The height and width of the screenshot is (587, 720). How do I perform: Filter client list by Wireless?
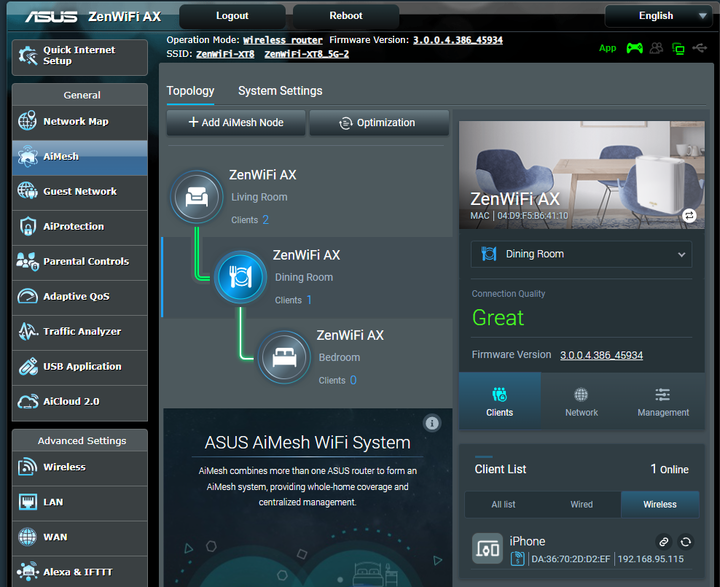click(x=660, y=504)
